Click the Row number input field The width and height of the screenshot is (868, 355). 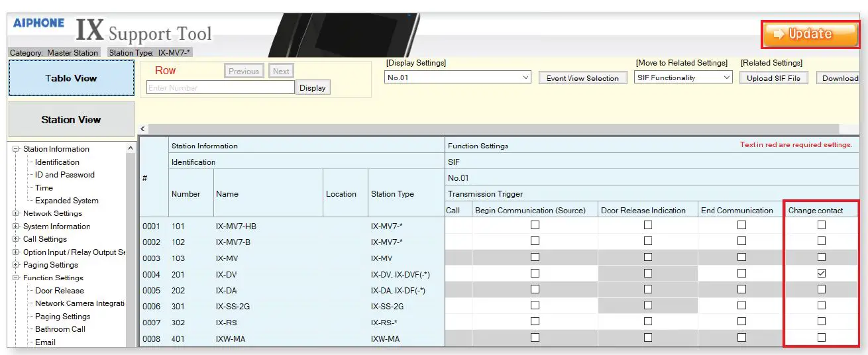[x=220, y=87]
